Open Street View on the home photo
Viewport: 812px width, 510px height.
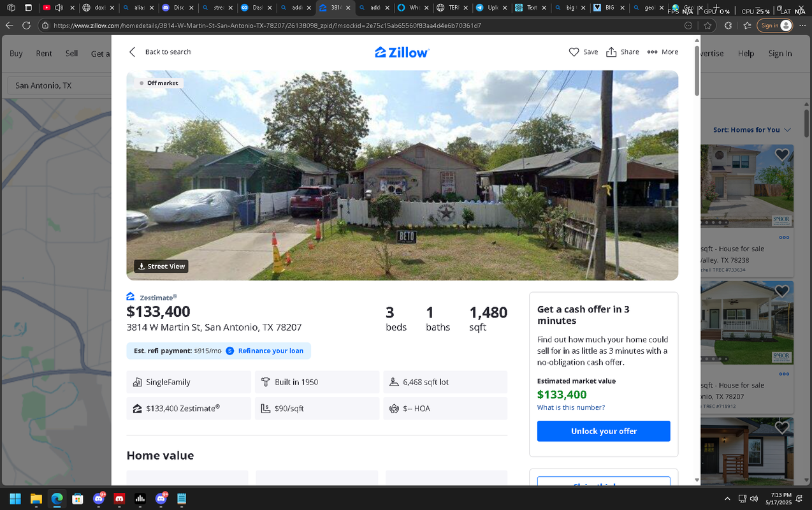click(161, 266)
